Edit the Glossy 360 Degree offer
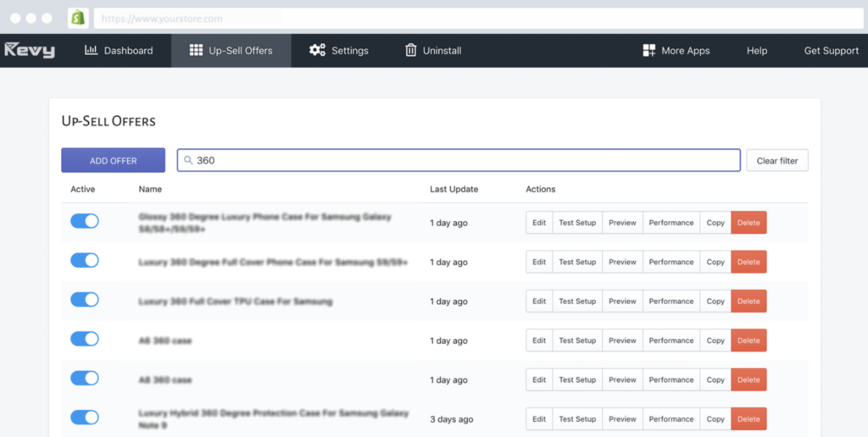The image size is (868, 437). coord(539,223)
